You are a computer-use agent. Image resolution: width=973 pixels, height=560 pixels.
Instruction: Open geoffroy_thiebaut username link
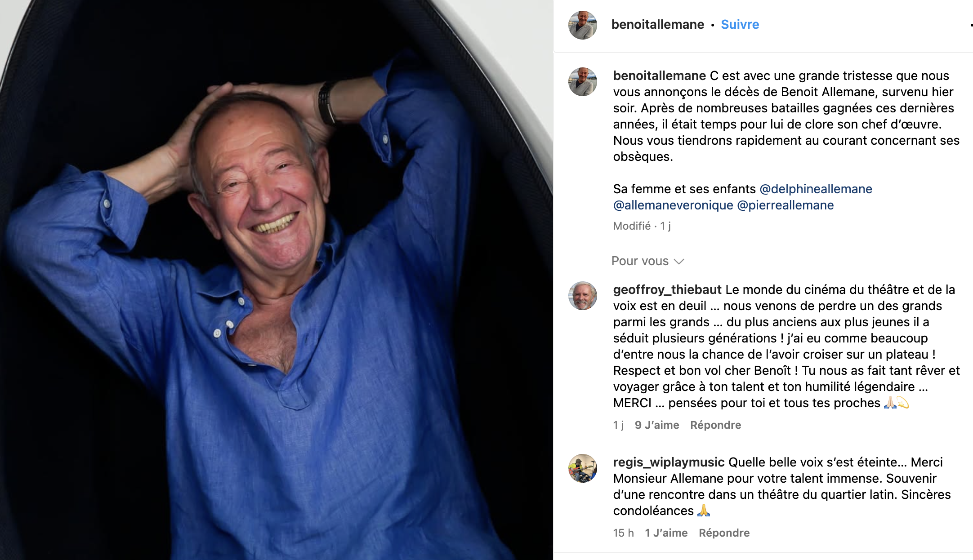pos(667,289)
